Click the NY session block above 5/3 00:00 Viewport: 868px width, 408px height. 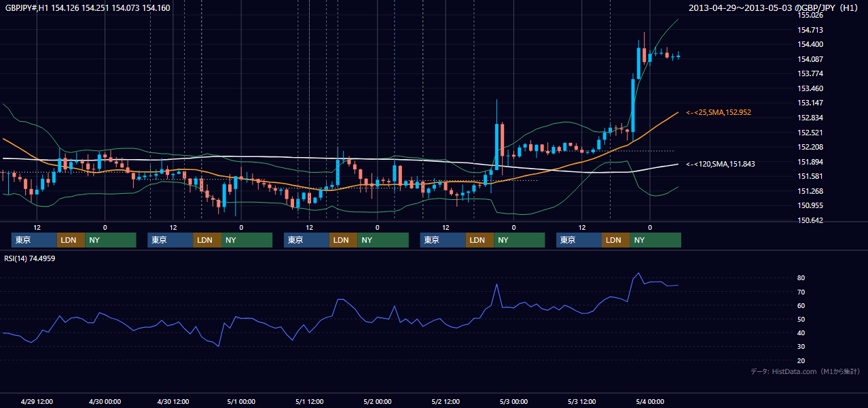(x=519, y=240)
